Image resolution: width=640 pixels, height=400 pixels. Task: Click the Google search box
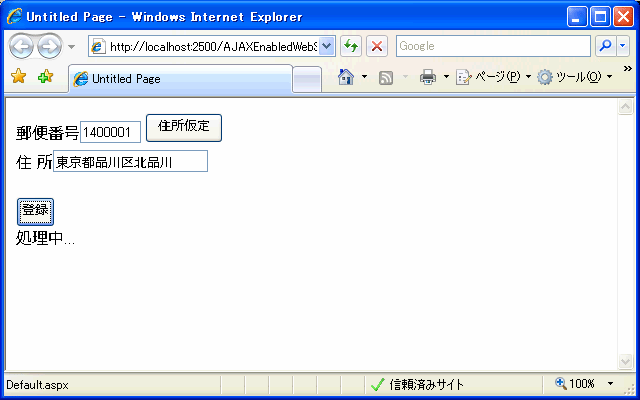tap(493, 46)
